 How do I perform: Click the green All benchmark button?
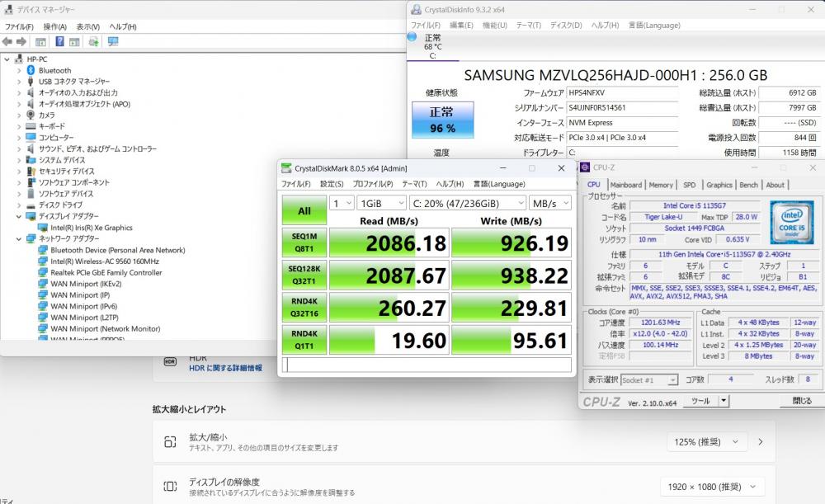(x=304, y=210)
